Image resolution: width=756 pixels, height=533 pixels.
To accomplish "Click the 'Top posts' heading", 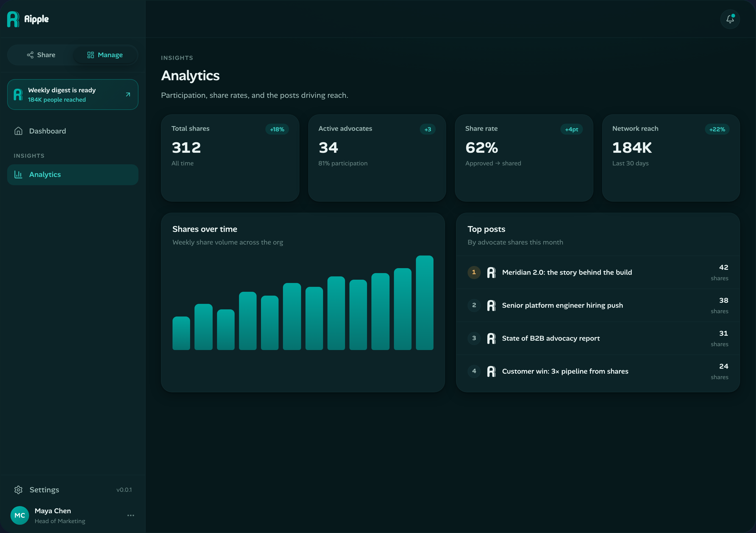I will (486, 229).
